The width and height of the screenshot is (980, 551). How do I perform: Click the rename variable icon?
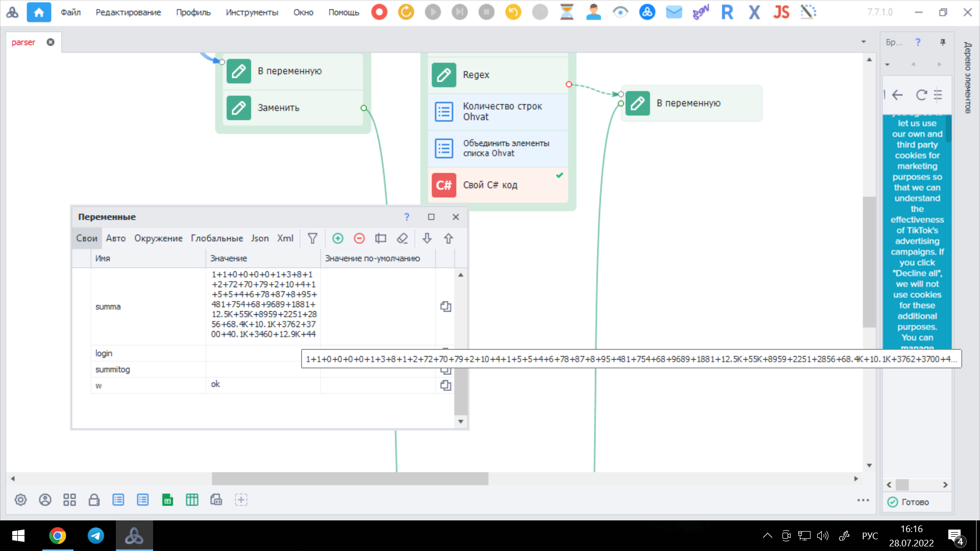coord(381,238)
